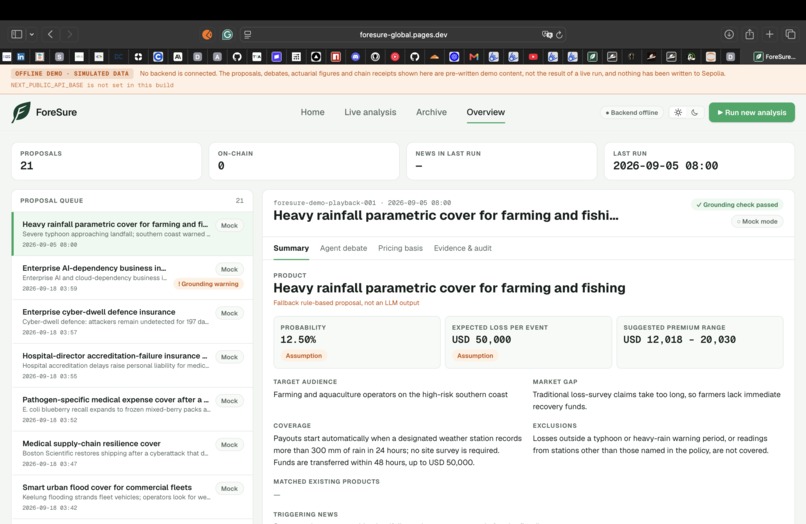Click the Proposal Queue count 21

[240, 201]
